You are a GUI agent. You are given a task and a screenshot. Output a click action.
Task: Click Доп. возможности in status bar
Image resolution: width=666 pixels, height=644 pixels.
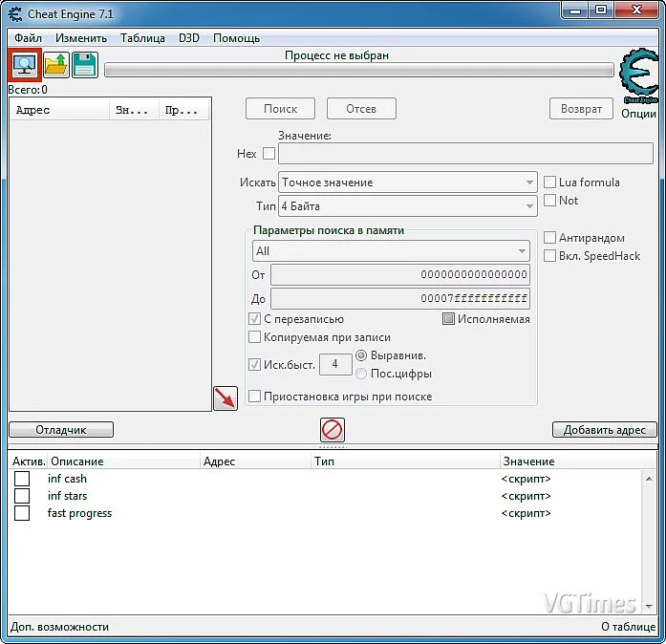(59, 627)
